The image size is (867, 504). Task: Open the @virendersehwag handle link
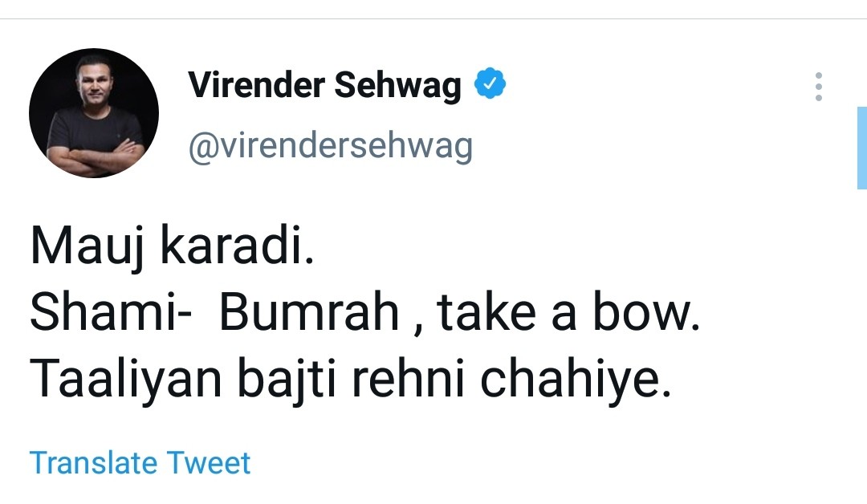click(330, 146)
